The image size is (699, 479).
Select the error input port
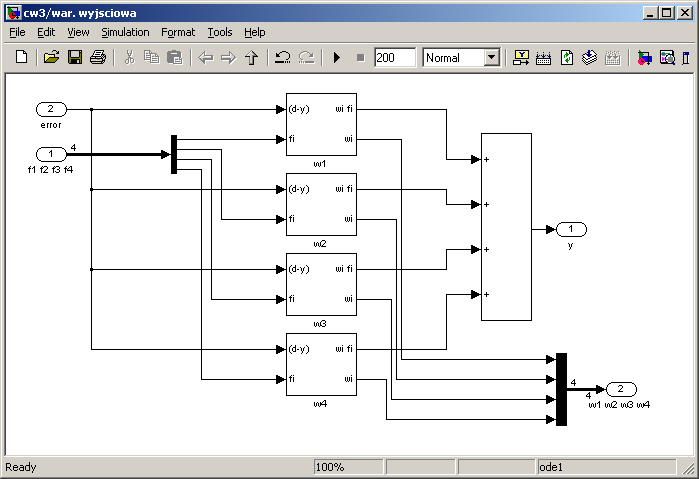tap(51, 109)
